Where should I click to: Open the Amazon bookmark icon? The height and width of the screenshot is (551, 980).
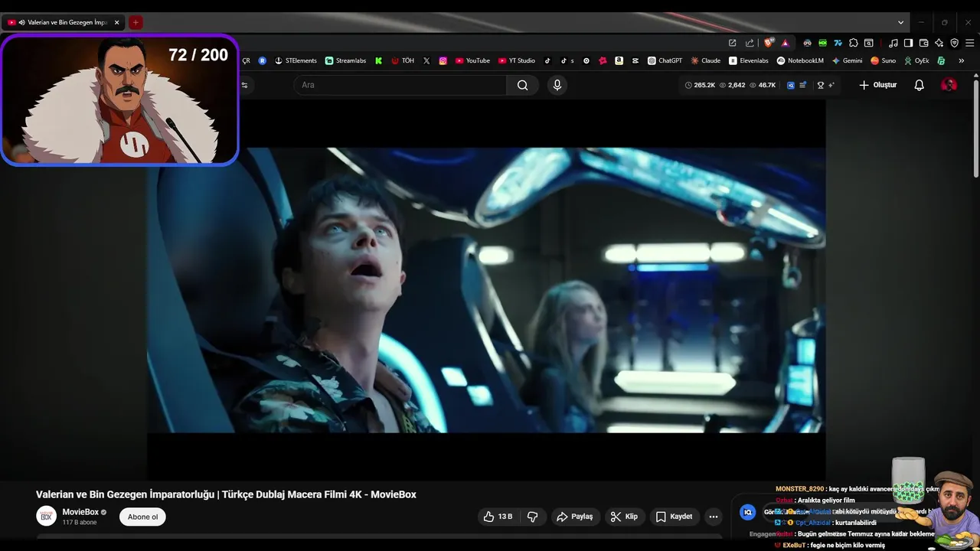point(619,60)
